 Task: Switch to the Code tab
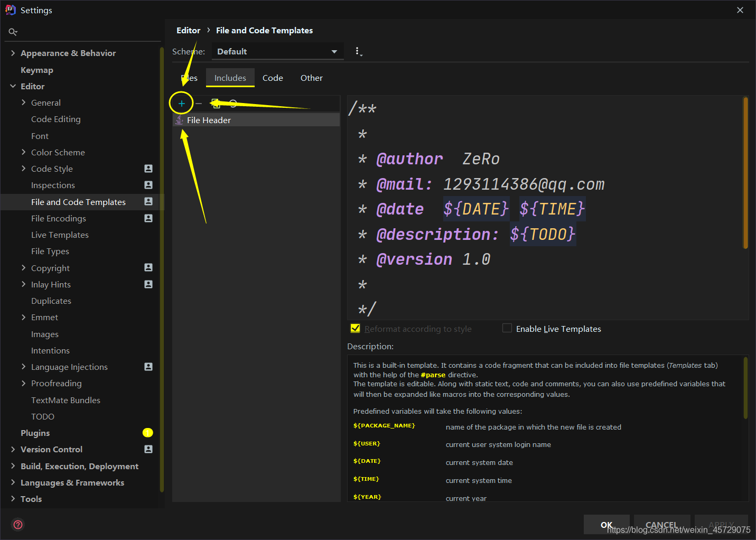(x=273, y=78)
